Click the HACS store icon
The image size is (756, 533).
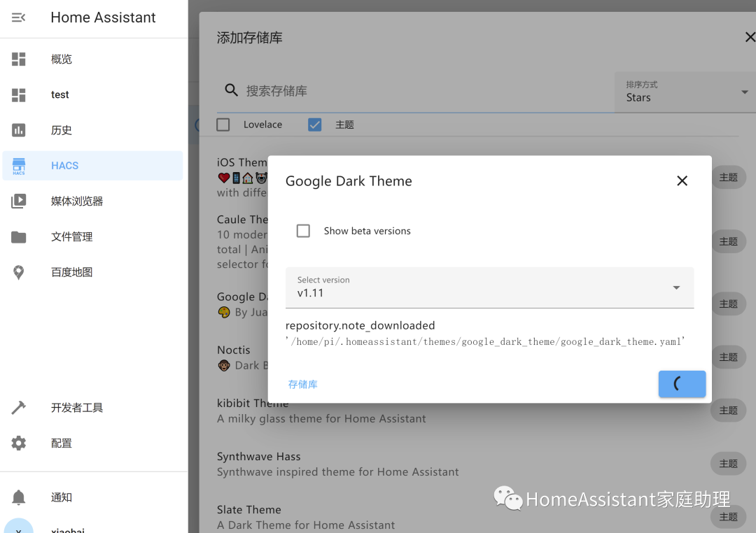tap(18, 166)
